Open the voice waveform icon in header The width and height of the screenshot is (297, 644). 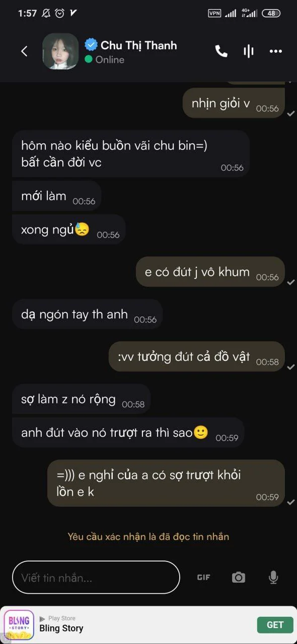point(248,51)
